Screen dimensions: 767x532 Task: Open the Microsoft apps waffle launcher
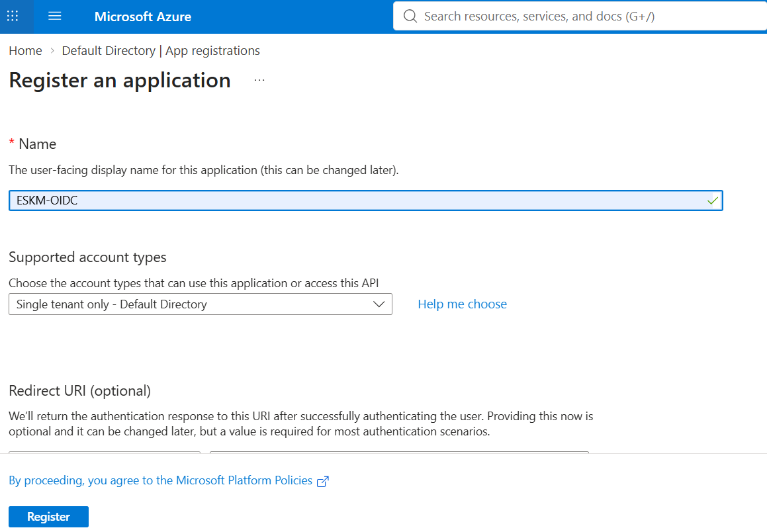pyautogui.click(x=13, y=16)
